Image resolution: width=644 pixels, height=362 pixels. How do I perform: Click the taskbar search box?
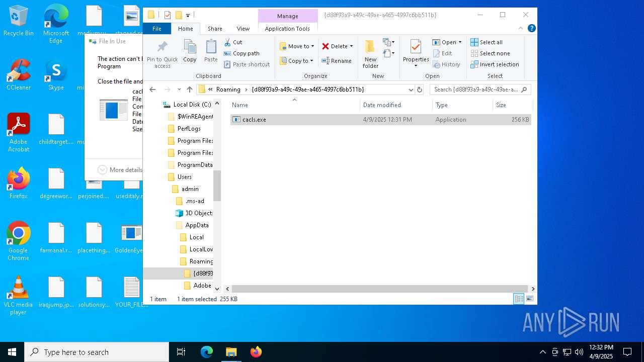(97, 352)
